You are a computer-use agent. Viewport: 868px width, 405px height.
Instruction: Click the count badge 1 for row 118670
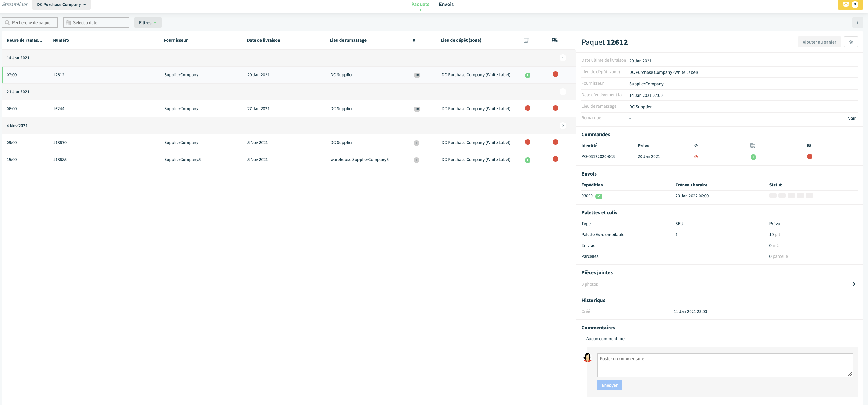coord(416,143)
